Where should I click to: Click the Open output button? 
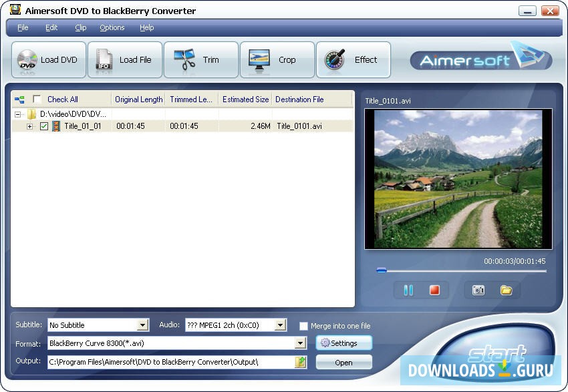343,363
